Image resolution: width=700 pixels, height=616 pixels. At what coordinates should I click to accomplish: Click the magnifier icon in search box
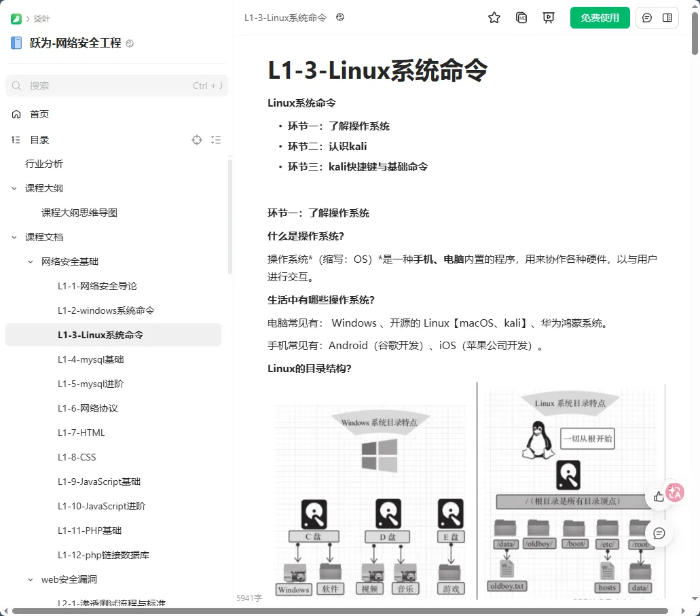pos(16,86)
